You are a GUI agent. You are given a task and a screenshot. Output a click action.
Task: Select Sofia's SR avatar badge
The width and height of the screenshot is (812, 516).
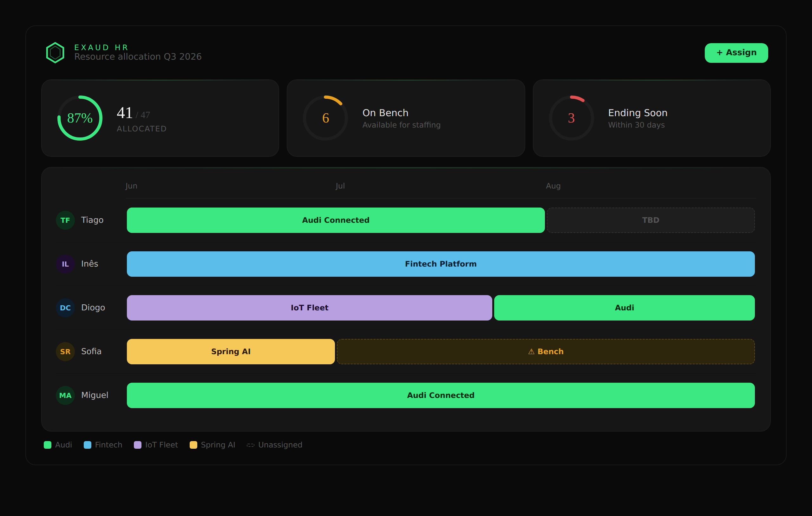pyautogui.click(x=65, y=352)
